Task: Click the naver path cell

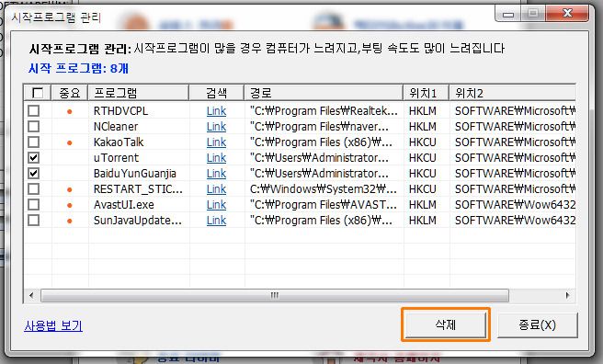Action: tap(319, 127)
